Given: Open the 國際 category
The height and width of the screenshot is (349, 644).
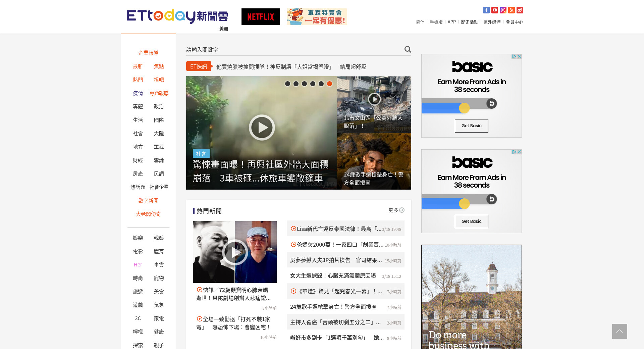Looking at the screenshot, I should 159,120.
